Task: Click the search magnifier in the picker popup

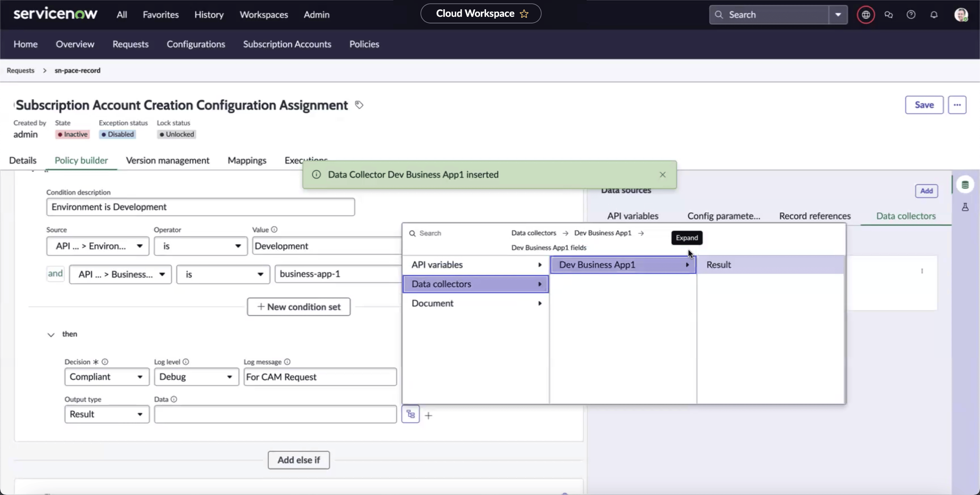Action: point(412,233)
